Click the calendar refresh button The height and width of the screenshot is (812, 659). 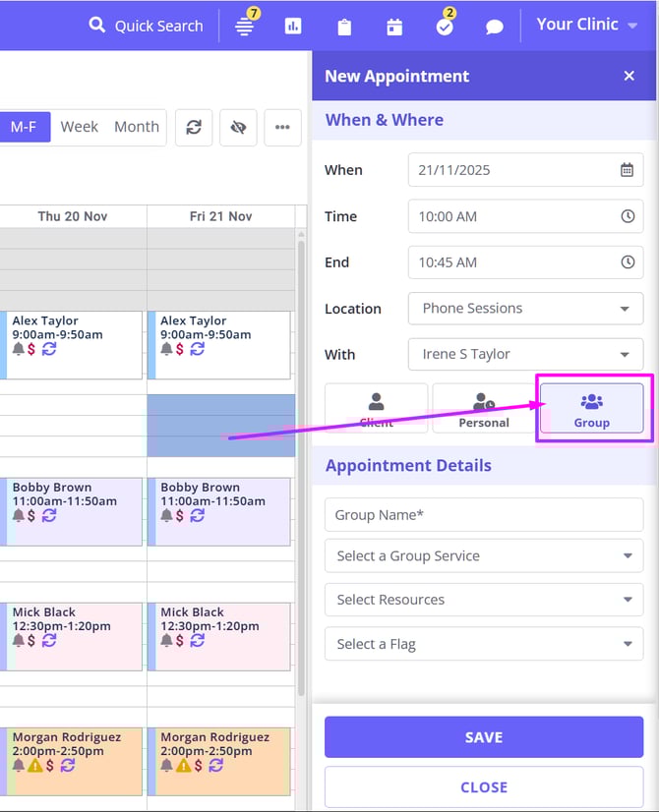click(x=194, y=128)
